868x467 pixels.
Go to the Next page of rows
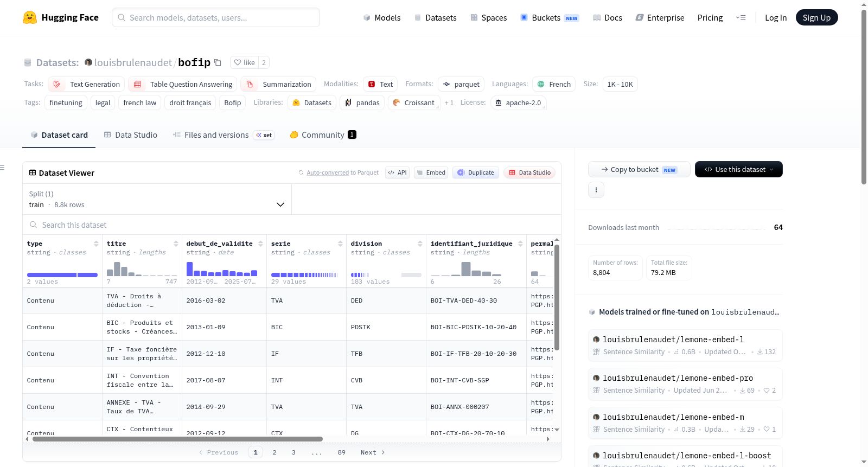point(373,452)
